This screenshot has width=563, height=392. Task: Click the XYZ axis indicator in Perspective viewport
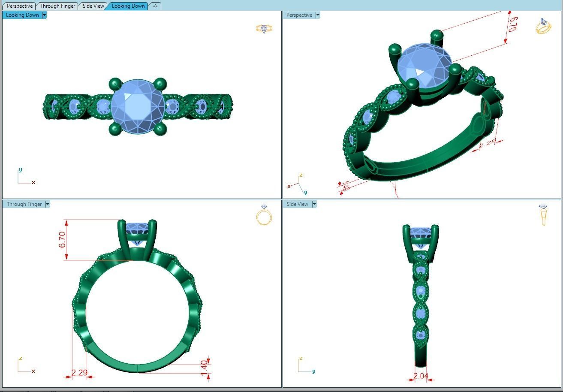(298, 184)
